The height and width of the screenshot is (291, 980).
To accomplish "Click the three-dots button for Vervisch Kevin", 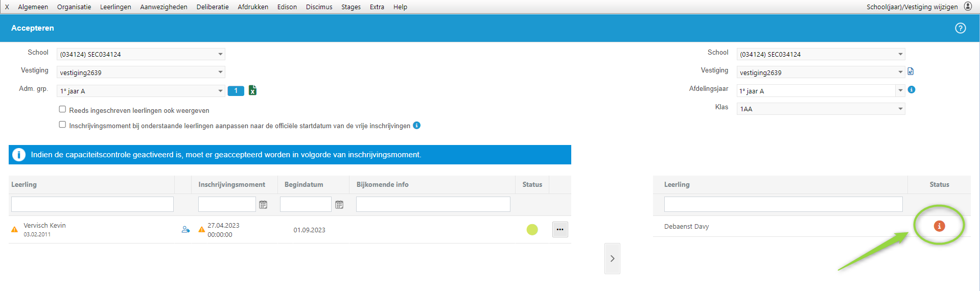I will [560, 230].
